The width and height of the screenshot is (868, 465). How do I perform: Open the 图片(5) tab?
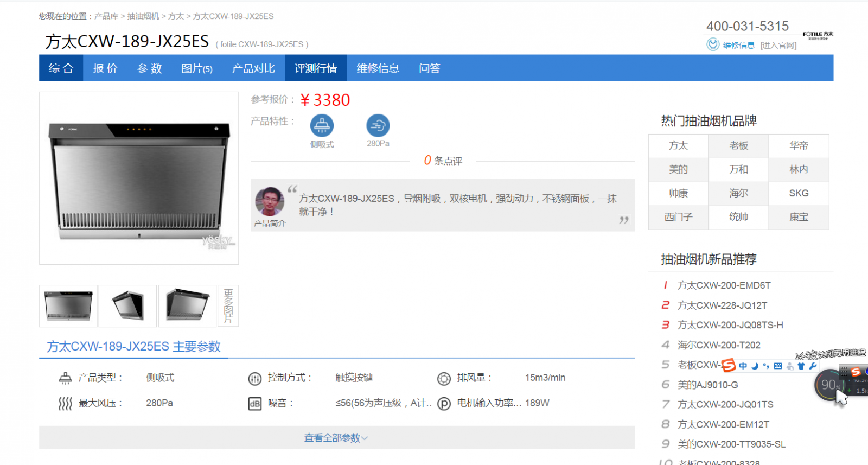click(197, 68)
